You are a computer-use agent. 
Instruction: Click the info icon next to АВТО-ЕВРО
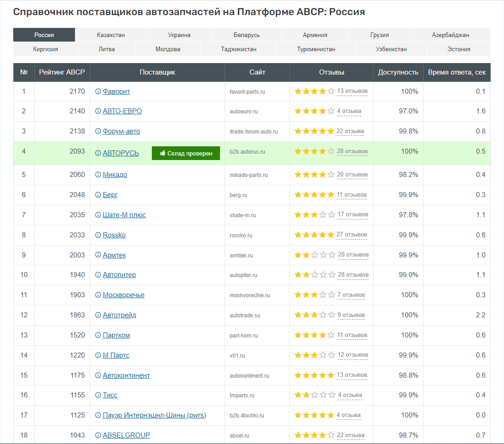point(98,111)
